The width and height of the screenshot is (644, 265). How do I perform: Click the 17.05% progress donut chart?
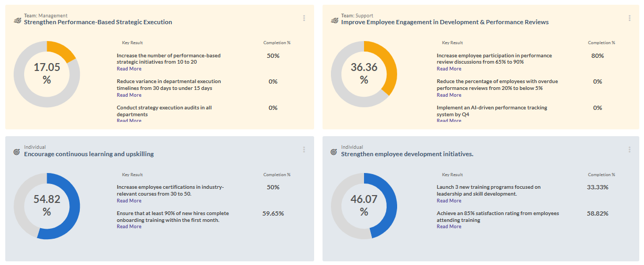[47, 74]
